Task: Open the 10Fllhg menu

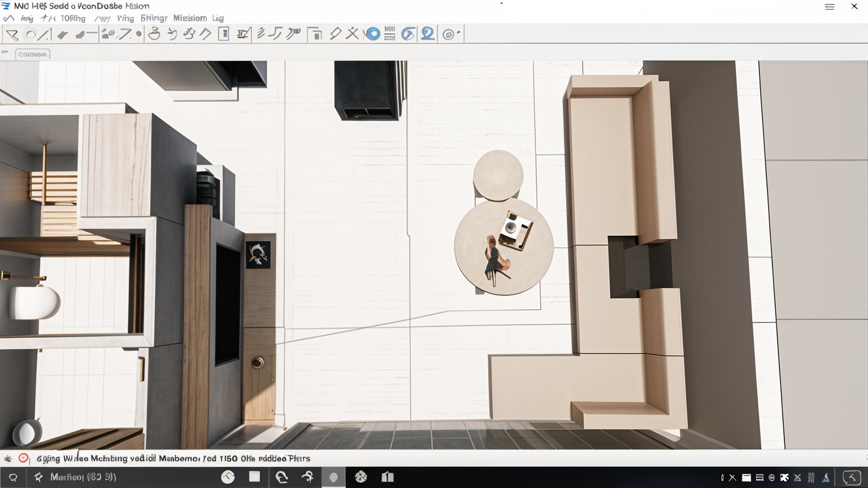Action: (x=72, y=19)
